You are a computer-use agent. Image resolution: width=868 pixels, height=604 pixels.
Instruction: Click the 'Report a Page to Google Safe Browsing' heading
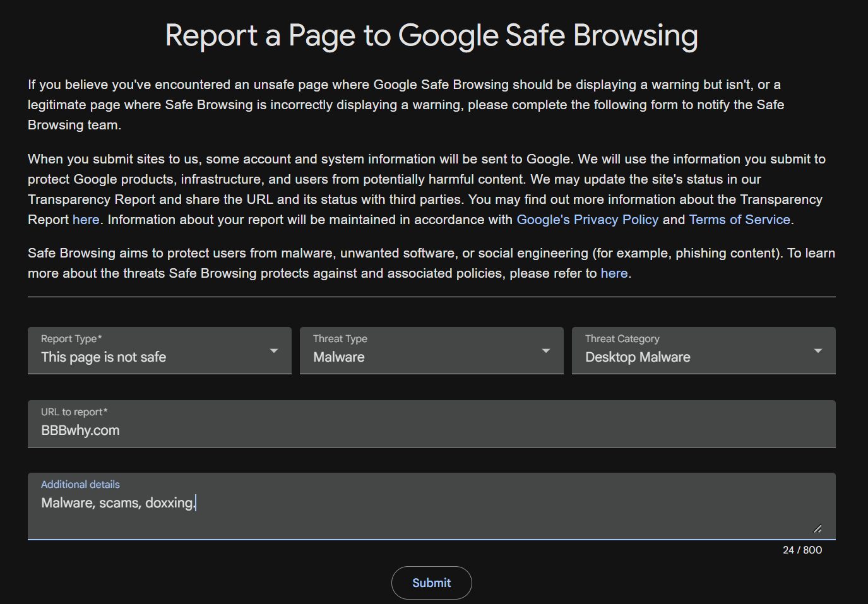click(432, 35)
